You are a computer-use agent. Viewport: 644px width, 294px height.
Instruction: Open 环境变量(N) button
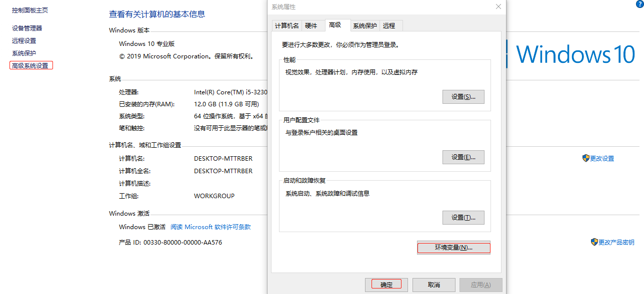click(x=453, y=248)
